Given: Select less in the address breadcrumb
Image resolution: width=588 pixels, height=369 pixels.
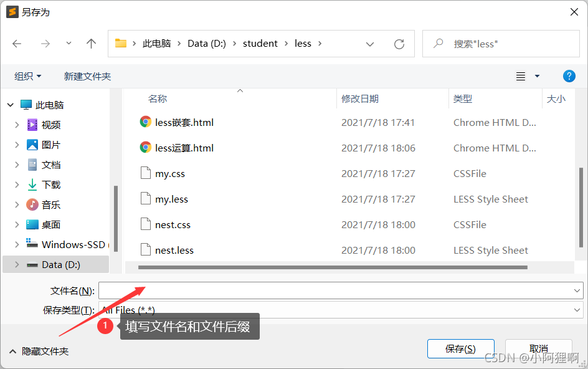Looking at the screenshot, I should click(x=303, y=44).
